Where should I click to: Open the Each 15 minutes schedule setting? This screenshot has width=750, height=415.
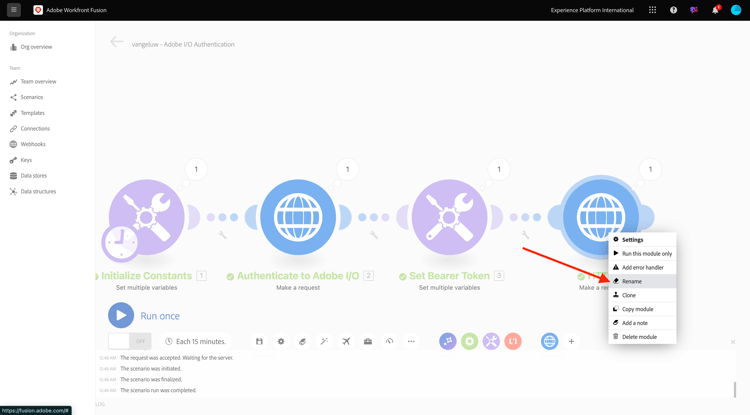[196, 341]
